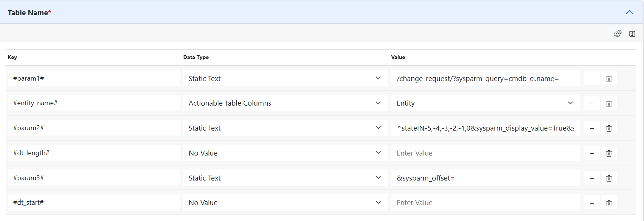
Task: Add a row after #dt_start#
Action: click(592, 203)
